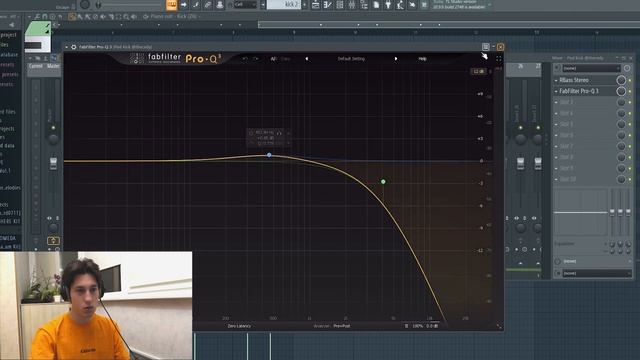The image size is (640, 360).
Task: Click the orange piano roll toolbar button
Action: (x=171, y=5)
